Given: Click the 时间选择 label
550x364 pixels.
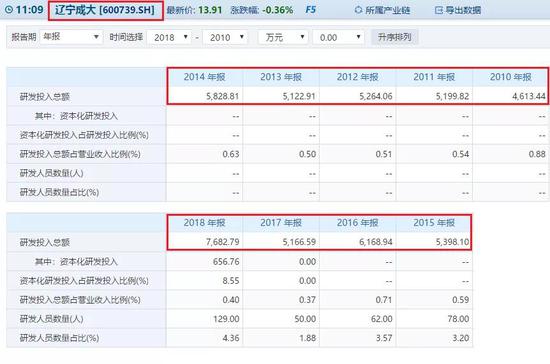Looking at the screenshot, I should tap(126, 37).
